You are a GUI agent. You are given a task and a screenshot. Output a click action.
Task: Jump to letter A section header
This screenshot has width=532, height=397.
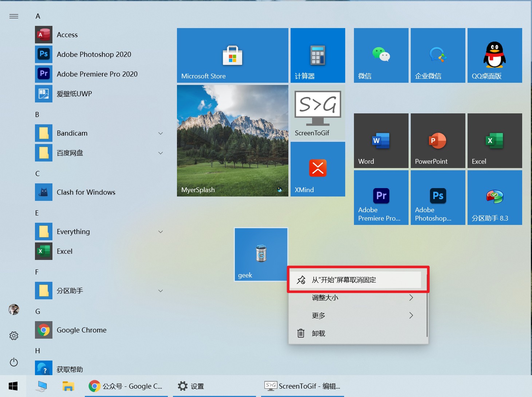tap(38, 16)
